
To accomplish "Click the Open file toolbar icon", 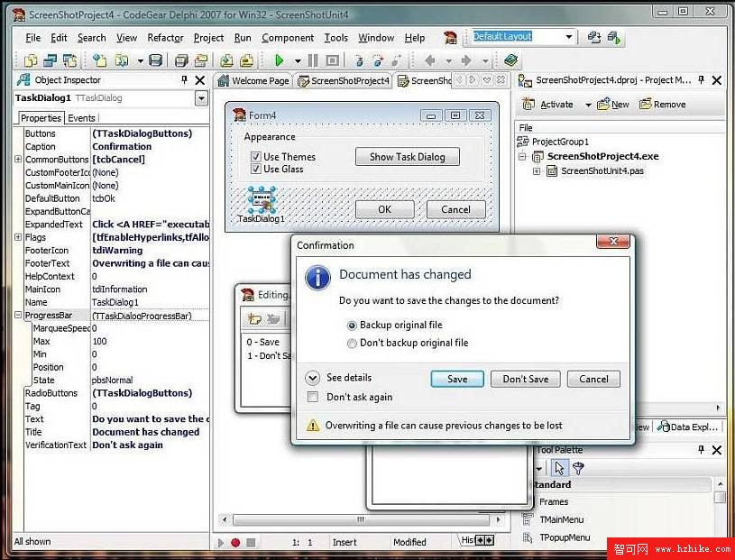I will coord(122,60).
